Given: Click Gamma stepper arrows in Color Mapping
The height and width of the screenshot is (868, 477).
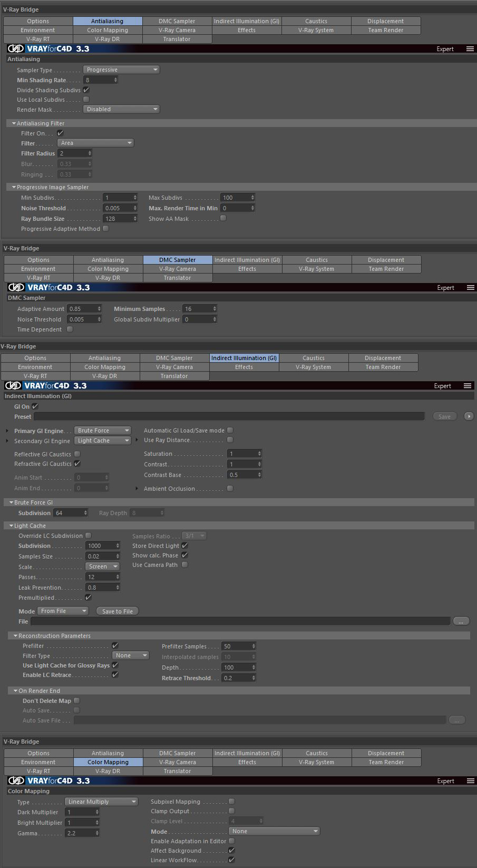Looking at the screenshot, I should point(97,833).
